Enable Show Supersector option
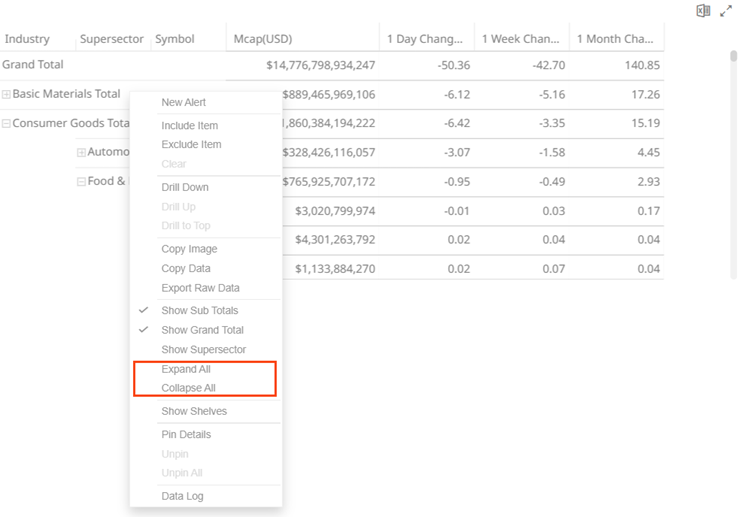 click(x=203, y=350)
